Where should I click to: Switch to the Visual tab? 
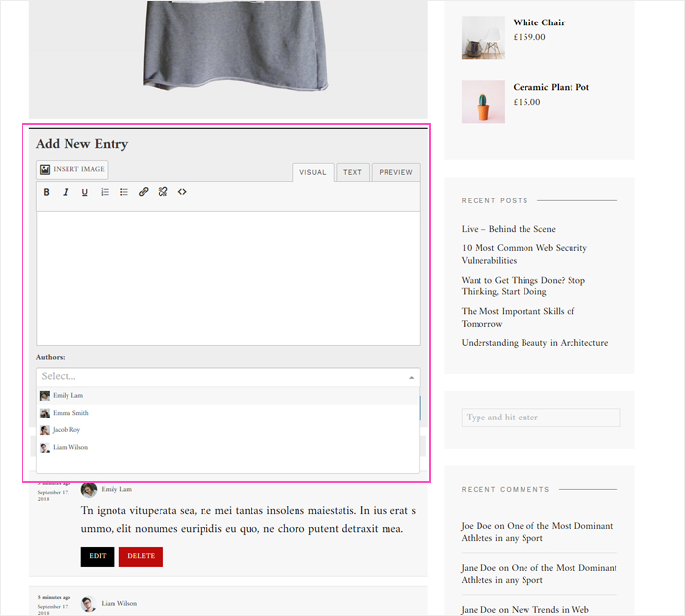(x=313, y=172)
